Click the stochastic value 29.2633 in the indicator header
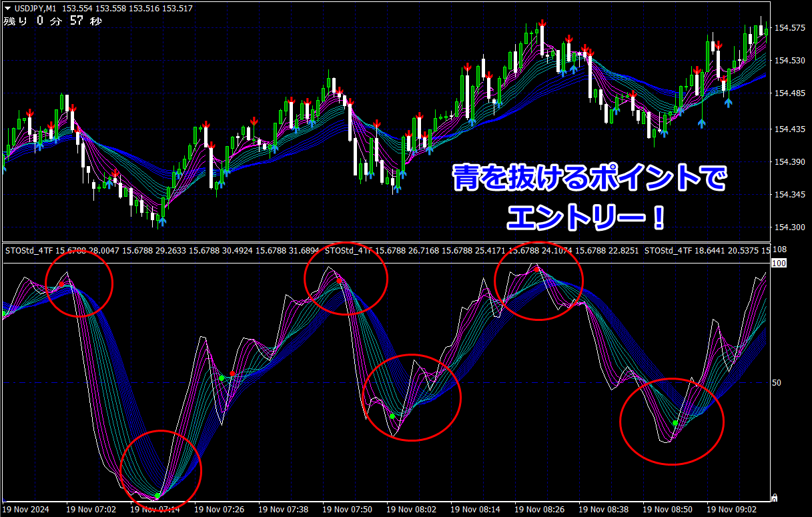This screenshot has width=812, height=517. 170,251
